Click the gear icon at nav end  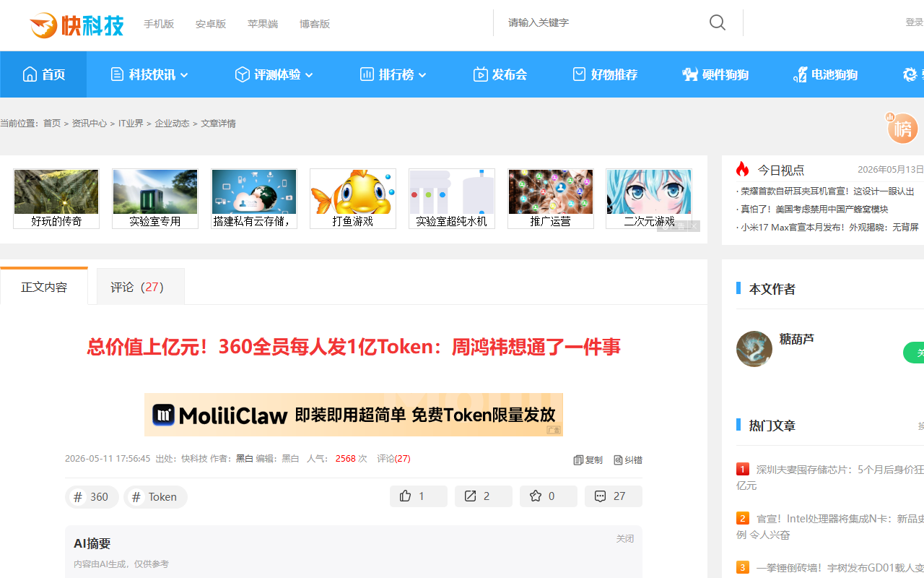click(910, 74)
